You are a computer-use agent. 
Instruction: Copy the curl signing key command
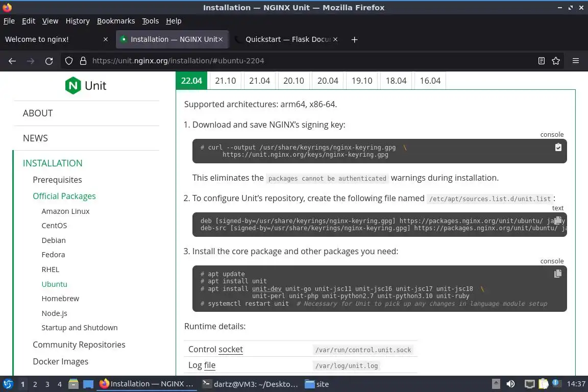(x=558, y=148)
